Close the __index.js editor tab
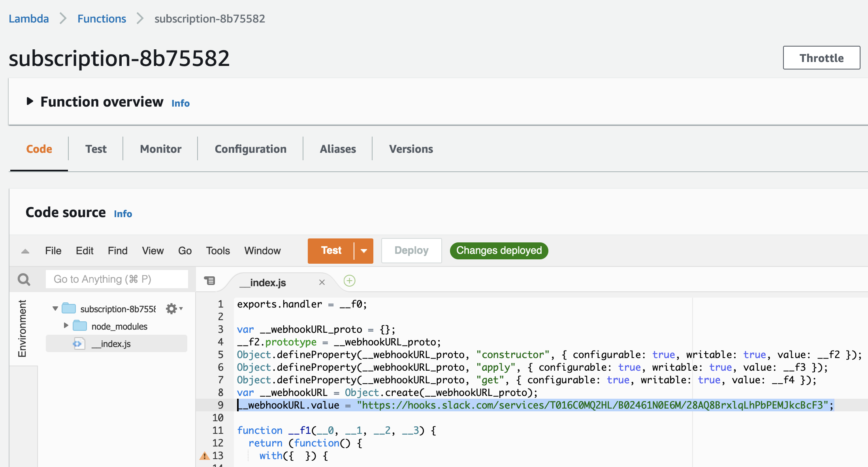This screenshot has height=467, width=868. (322, 282)
